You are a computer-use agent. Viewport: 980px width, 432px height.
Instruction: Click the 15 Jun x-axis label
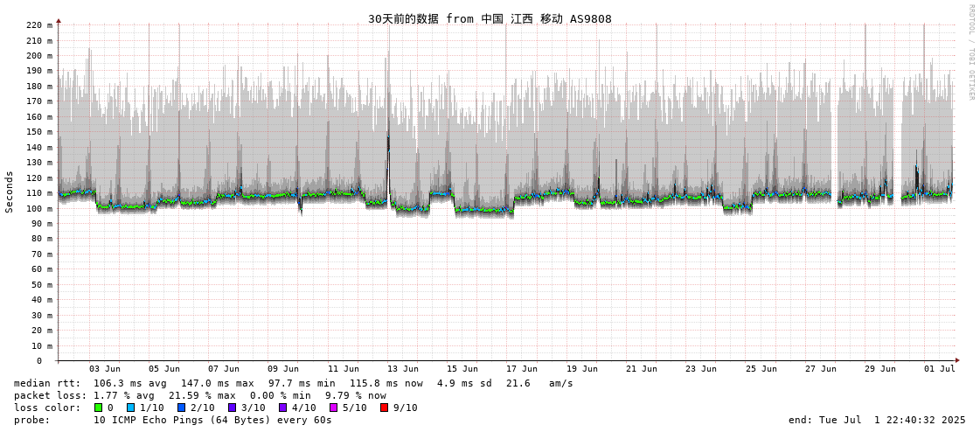pos(462,369)
